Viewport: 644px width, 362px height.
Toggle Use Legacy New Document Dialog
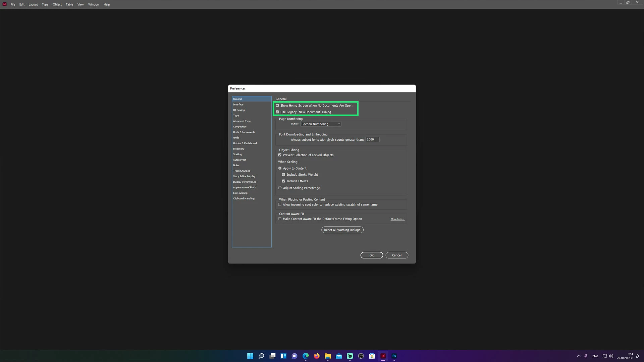277,112
